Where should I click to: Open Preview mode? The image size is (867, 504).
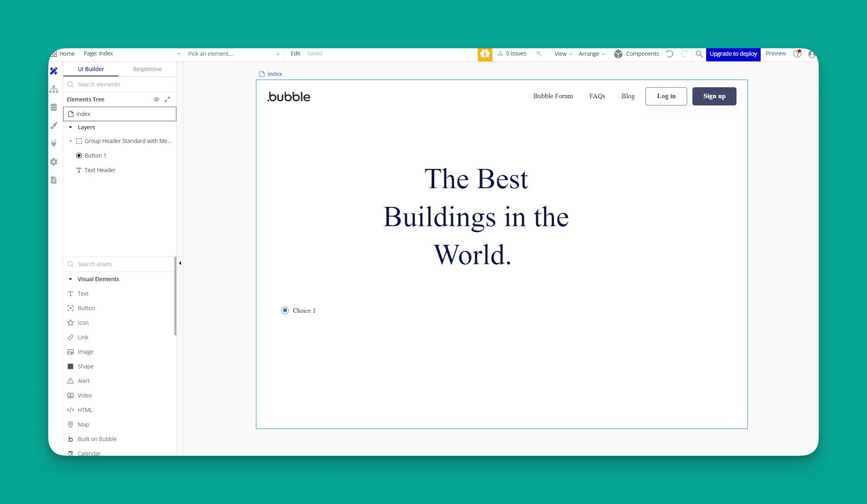[775, 53]
